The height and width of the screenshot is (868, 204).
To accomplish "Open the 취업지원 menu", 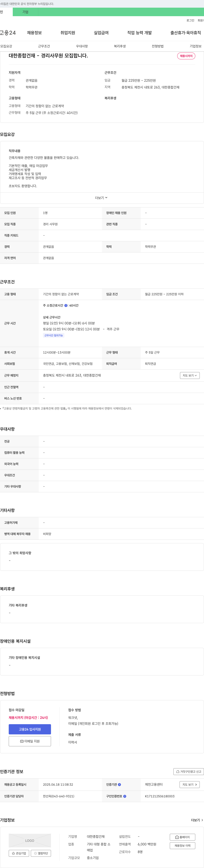I will coord(68,33).
